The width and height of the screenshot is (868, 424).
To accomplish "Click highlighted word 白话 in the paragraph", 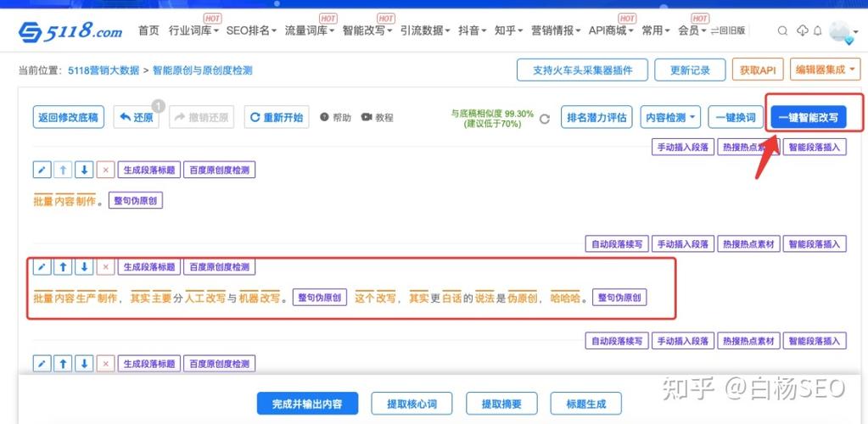I will click(x=451, y=298).
